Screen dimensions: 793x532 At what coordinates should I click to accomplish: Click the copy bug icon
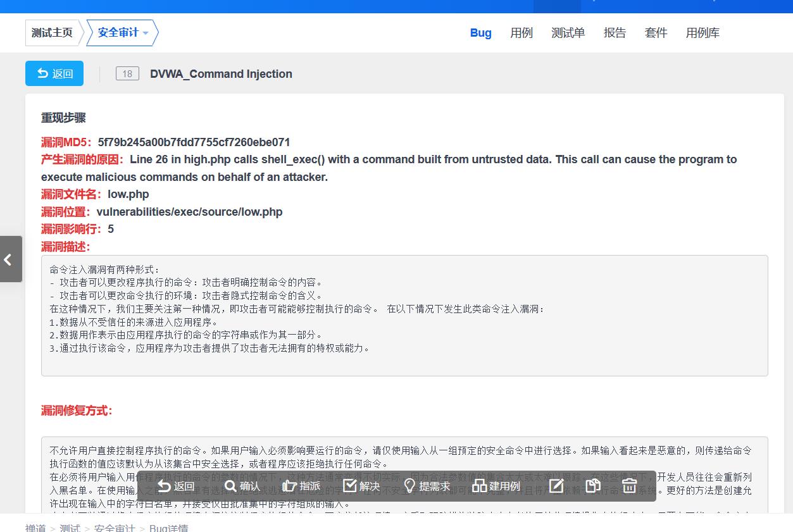[x=593, y=486]
